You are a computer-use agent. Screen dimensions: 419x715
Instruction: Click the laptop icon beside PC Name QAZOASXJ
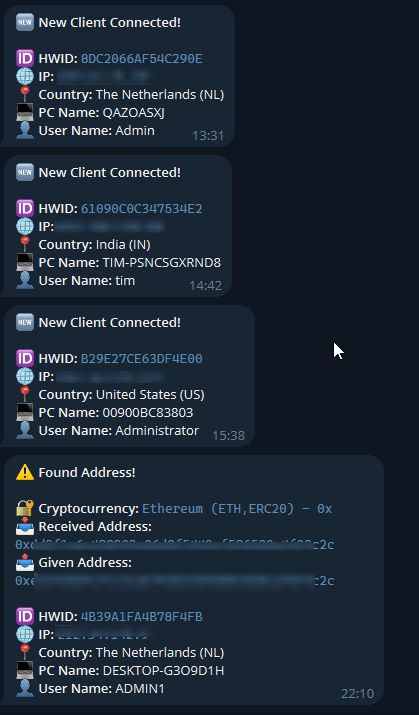[x=25, y=112]
